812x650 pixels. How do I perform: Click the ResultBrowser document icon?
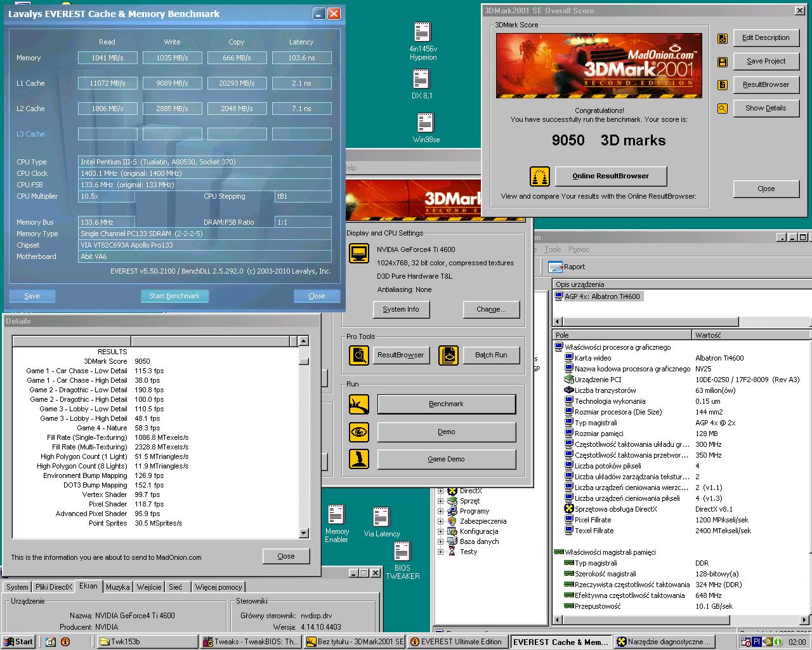tap(722, 85)
